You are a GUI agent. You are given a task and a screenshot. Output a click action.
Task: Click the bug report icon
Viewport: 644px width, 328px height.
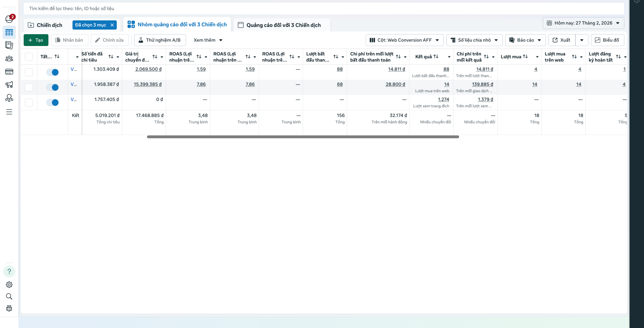[x=9, y=308]
